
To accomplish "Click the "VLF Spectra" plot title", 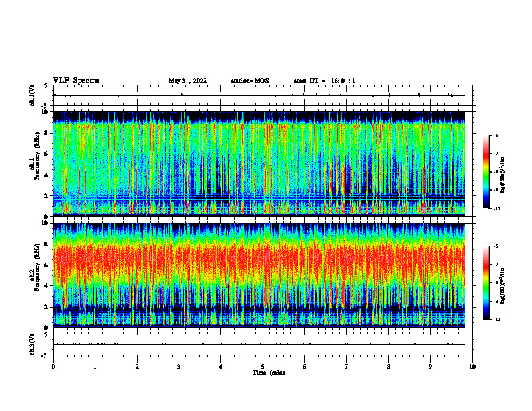I will pyautogui.click(x=76, y=80).
